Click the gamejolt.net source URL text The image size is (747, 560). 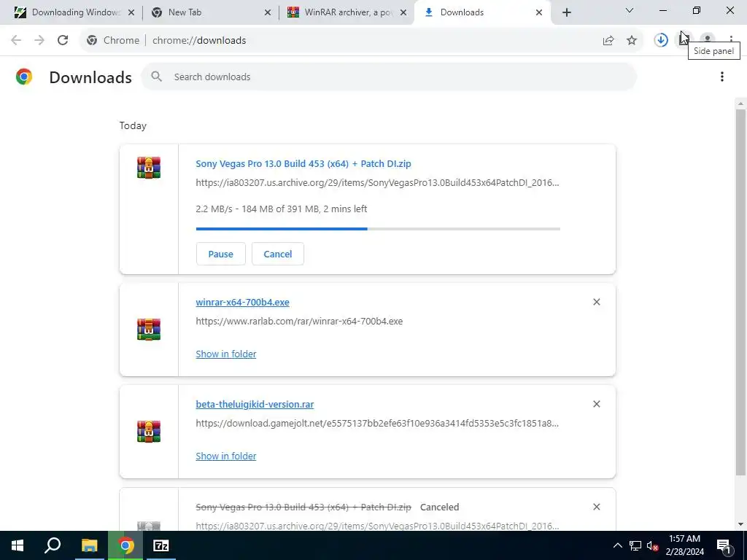click(x=377, y=423)
